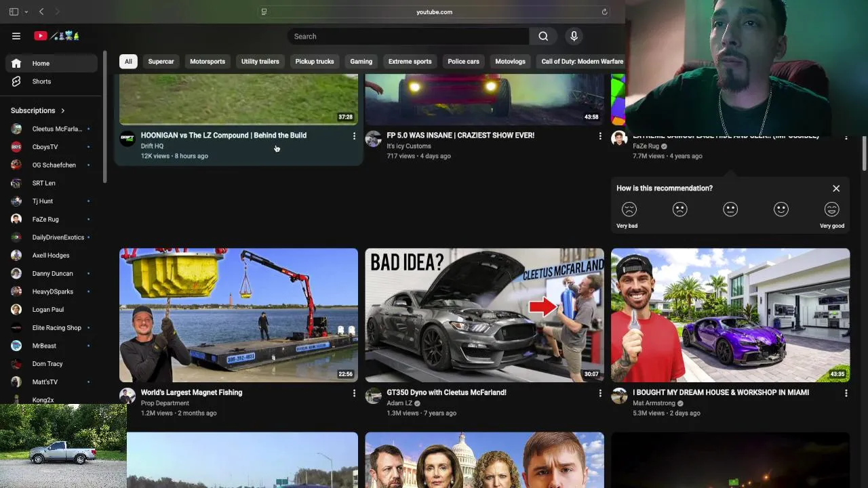Open Danny Duncan subscription

52,274
